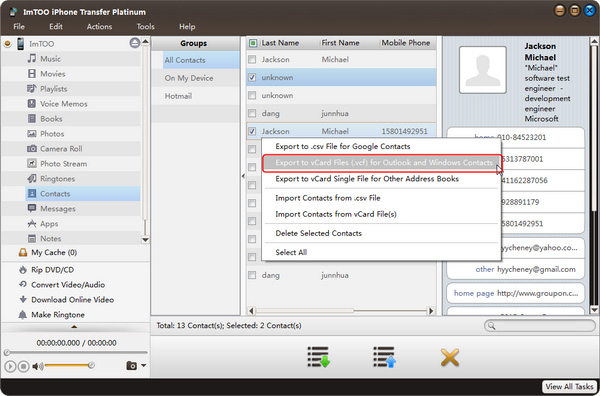Click the import contacts blue-arrow icon
The image size is (600, 396).
385,357
